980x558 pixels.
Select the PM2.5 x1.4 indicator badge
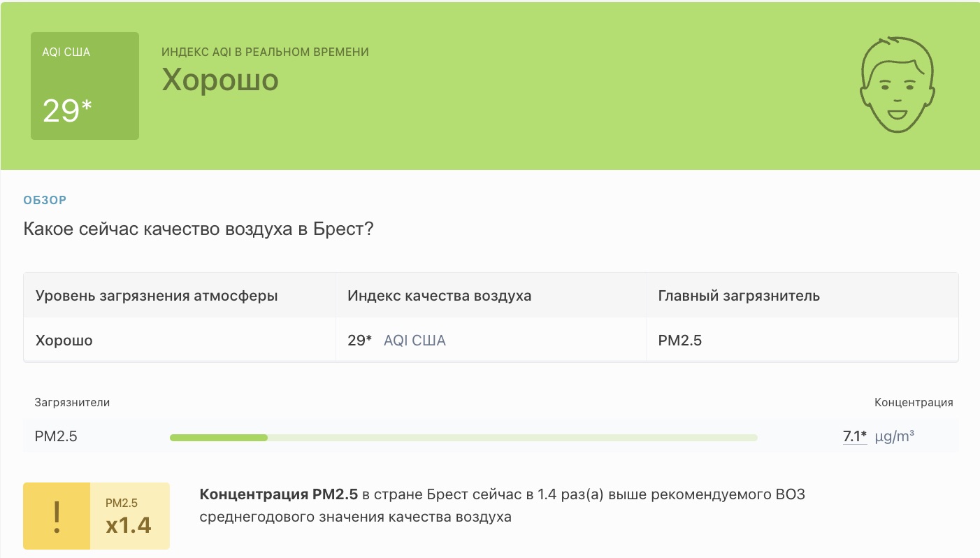[129, 515]
